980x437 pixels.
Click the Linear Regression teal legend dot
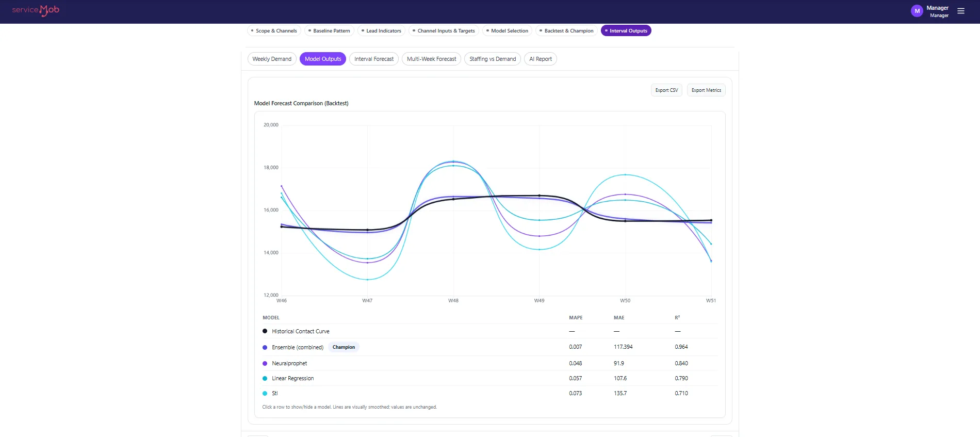tap(265, 378)
